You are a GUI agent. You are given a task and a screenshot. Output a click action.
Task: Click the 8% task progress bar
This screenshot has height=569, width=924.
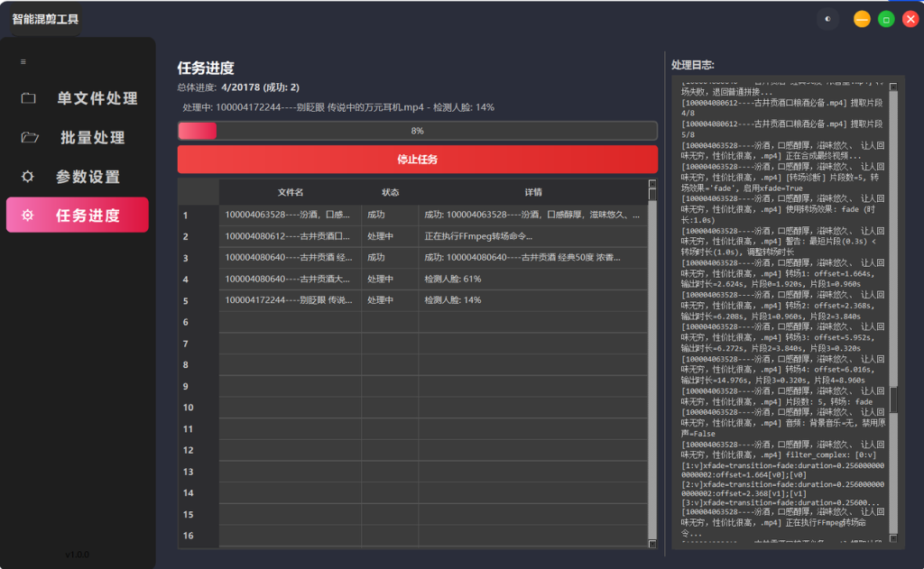417,131
